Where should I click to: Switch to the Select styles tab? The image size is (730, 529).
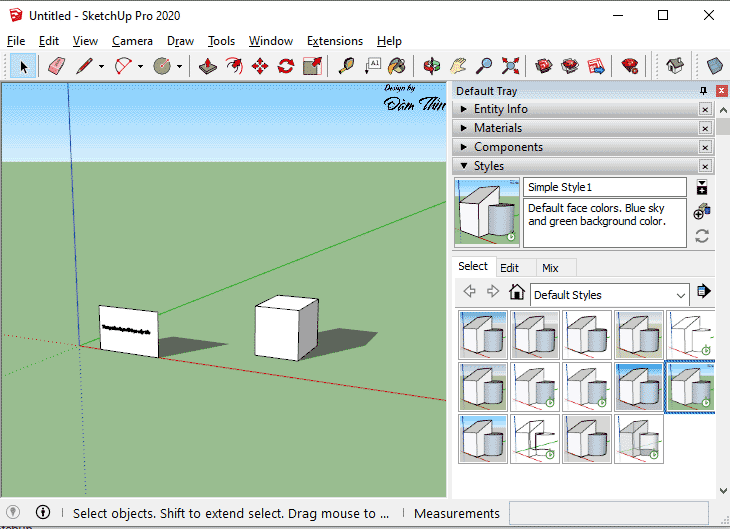(473, 266)
